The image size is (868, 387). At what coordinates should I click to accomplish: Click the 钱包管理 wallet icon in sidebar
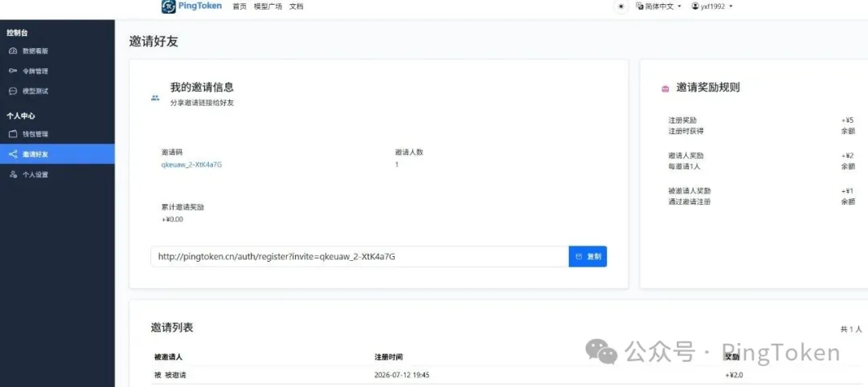point(14,134)
